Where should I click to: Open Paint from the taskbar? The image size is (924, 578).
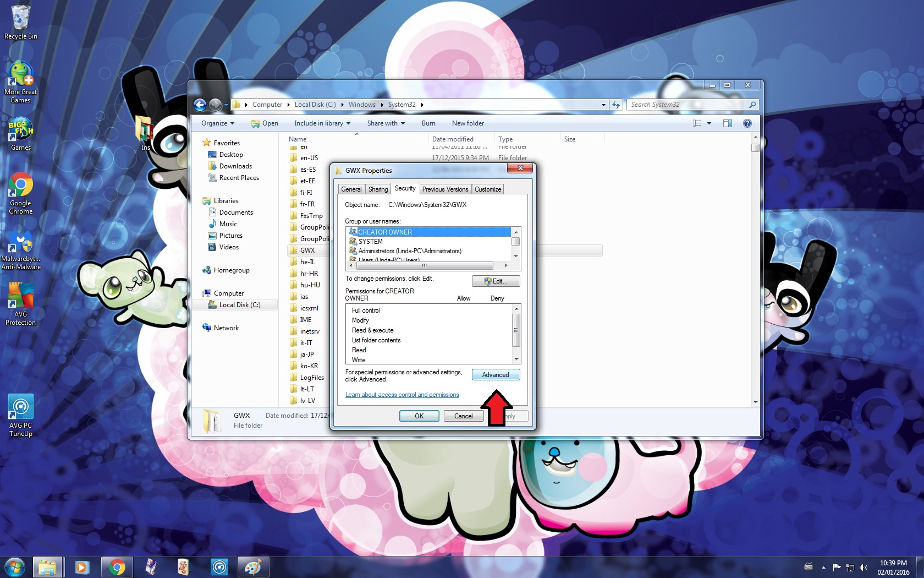(x=253, y=566)
